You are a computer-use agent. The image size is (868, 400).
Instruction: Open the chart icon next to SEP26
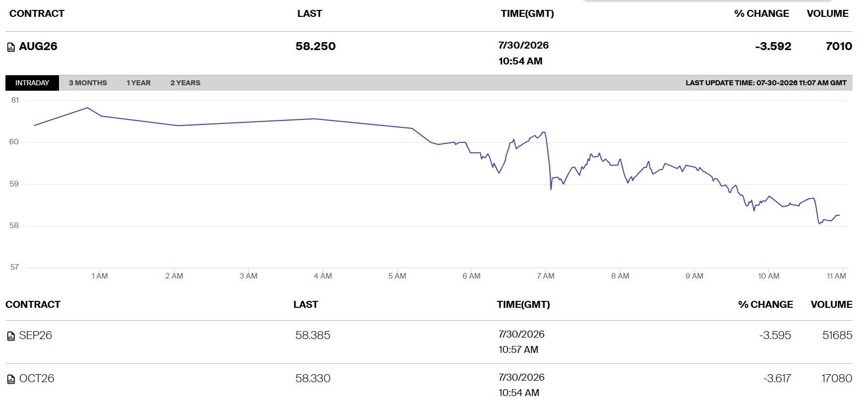point(11,337)
